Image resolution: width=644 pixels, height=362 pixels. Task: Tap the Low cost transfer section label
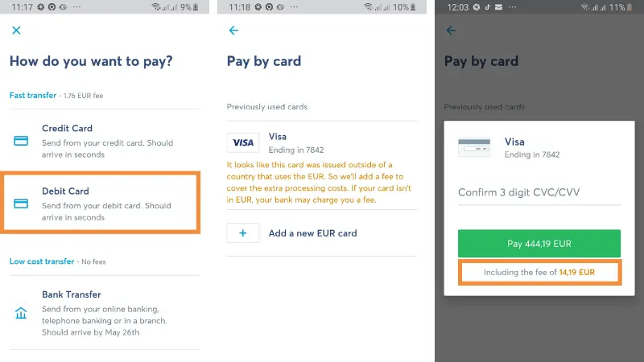point(41,261)
